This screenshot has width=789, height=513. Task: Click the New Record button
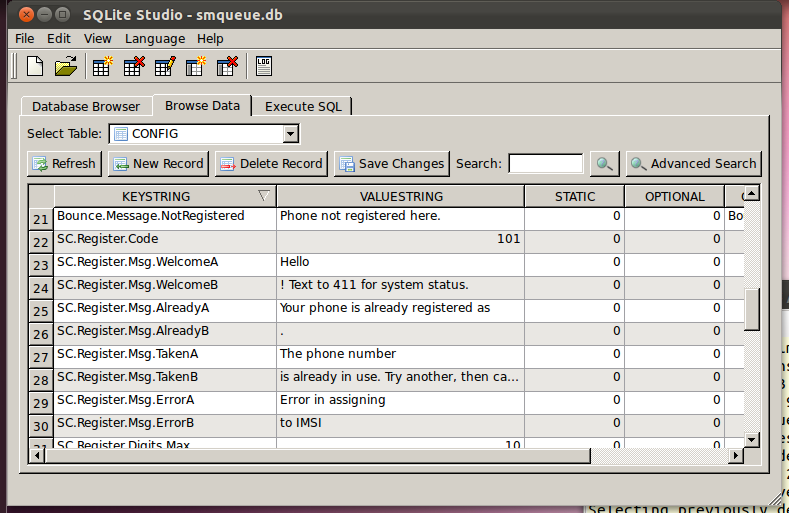(x=158, y=164)
